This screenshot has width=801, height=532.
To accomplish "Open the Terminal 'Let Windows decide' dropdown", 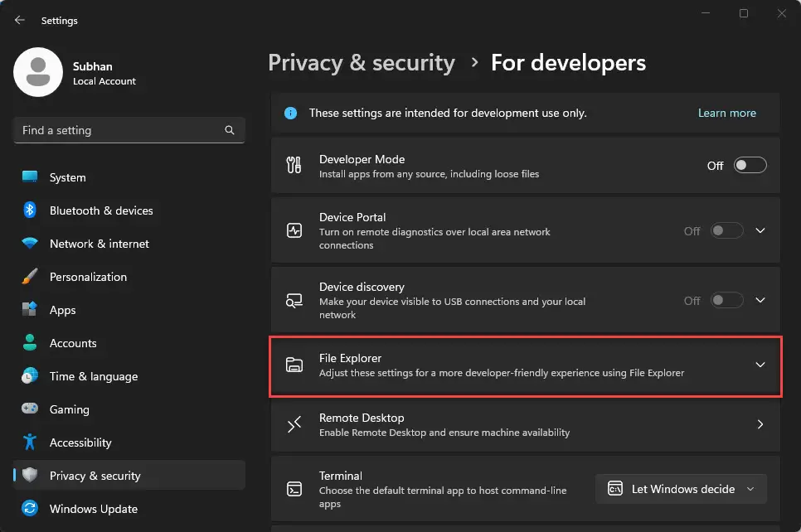I will coord(681,489).
